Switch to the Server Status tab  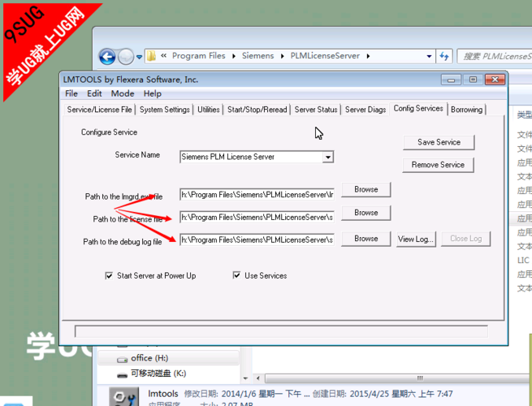tap(316, 110)
